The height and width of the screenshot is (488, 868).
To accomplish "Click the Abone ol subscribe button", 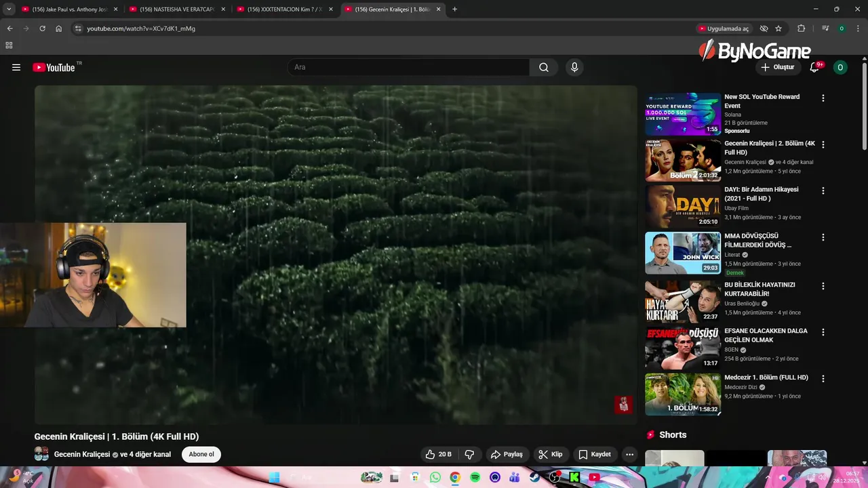I will pos(201,454).
